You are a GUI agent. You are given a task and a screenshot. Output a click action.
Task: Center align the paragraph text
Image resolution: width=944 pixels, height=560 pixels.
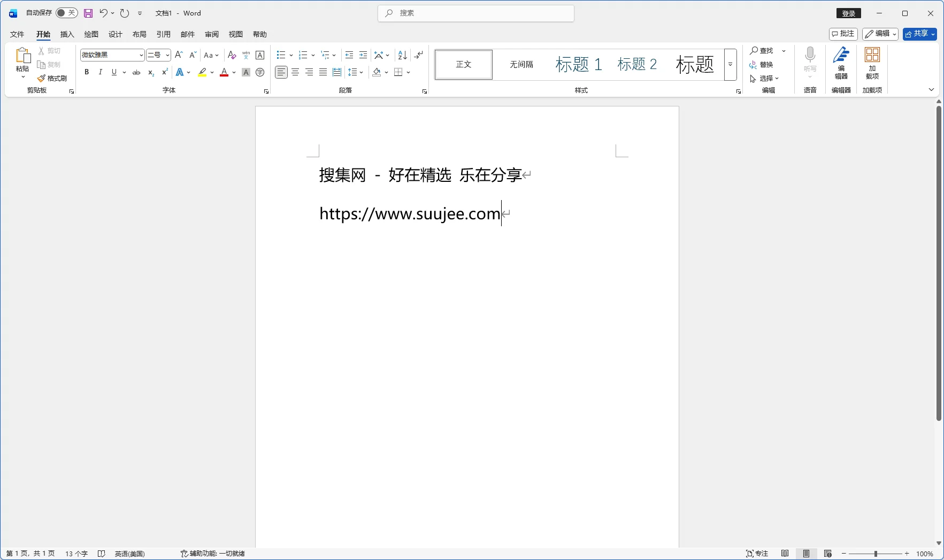(295, 72)
